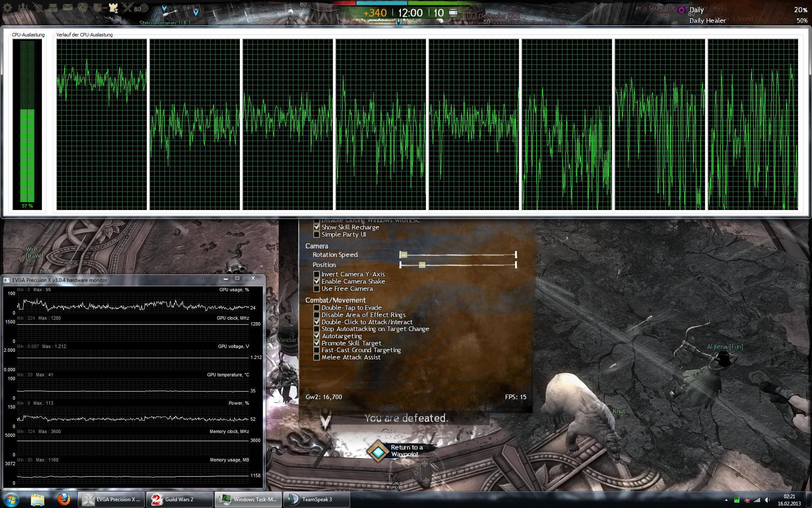Click the 'Daily Healer' objective text
The height and width of the screenshot is (508, 812).
pyautogui.click(x=708, y=21)
